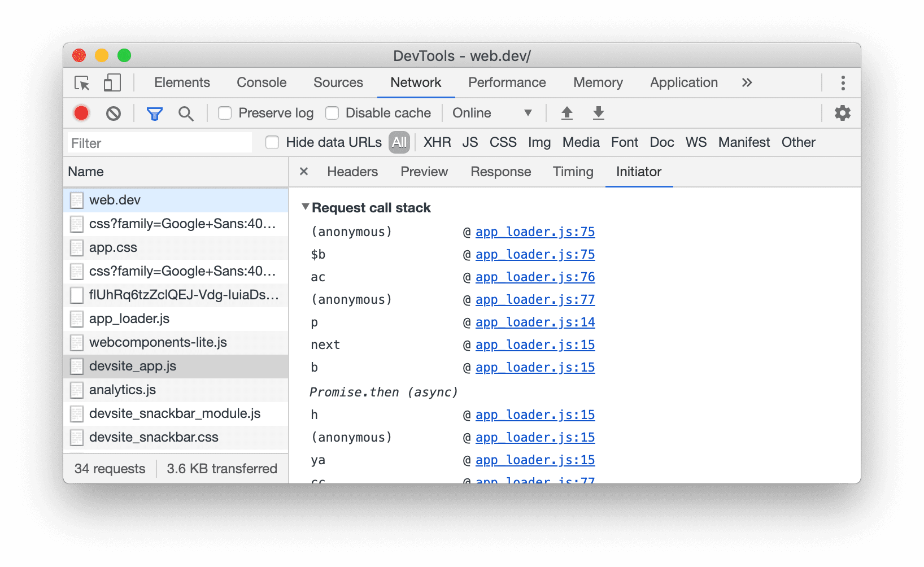This screenshot has height=567, width=924.
Task: Start recording network log
Action: (x=81, y=112)
